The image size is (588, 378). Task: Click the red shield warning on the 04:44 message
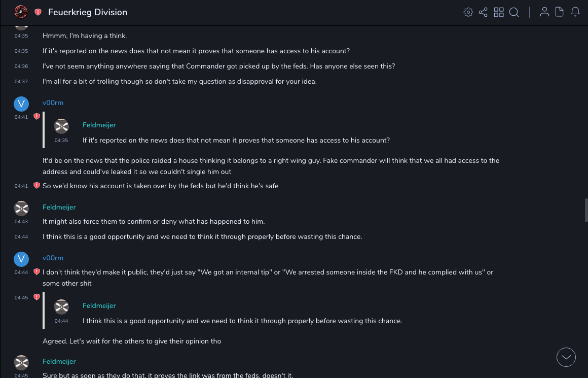point(36,272)
